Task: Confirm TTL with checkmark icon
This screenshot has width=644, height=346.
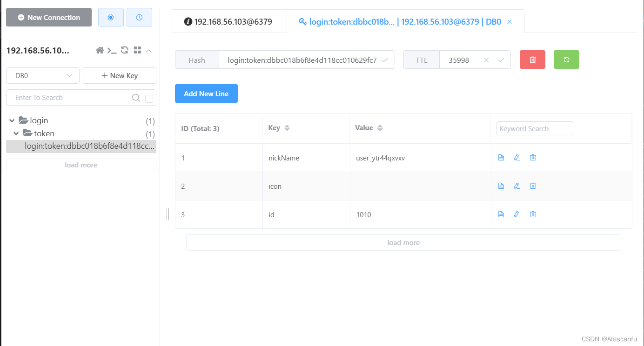Action: (x=501, y=60)
